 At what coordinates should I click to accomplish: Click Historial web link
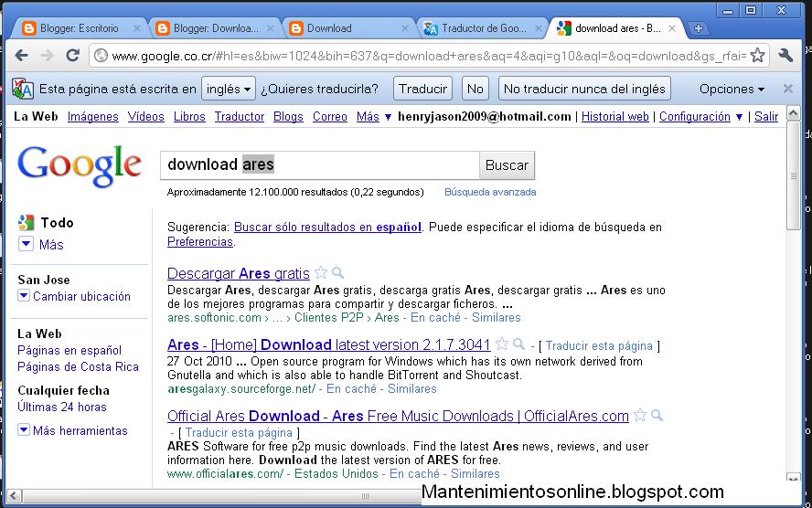pyautogui.click(x=614, y=117)
